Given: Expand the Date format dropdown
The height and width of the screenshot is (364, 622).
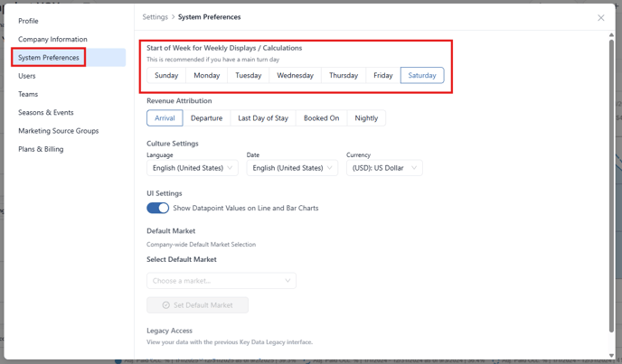Looking at the screenshot, I should pyautogui.click(x=292, y=168).
